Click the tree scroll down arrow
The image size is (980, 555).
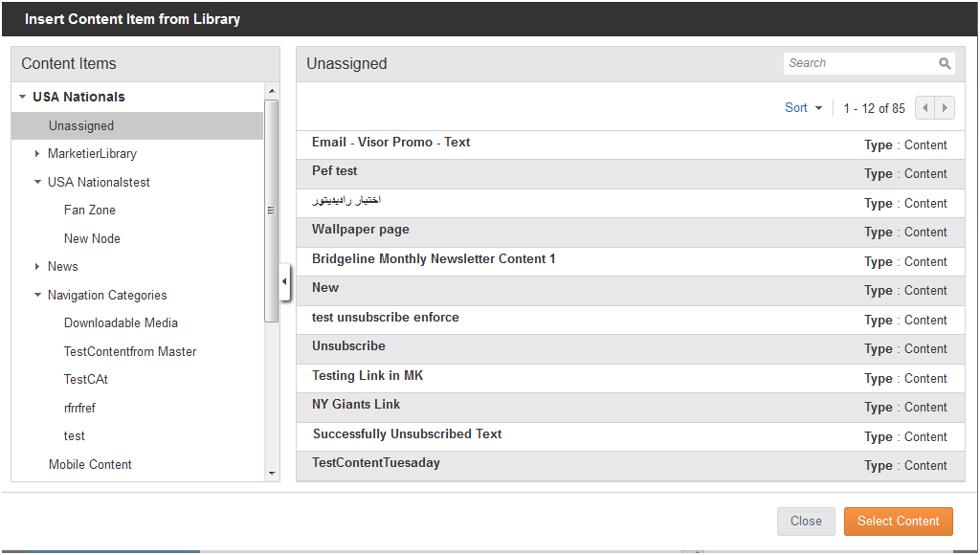[272, 473]
